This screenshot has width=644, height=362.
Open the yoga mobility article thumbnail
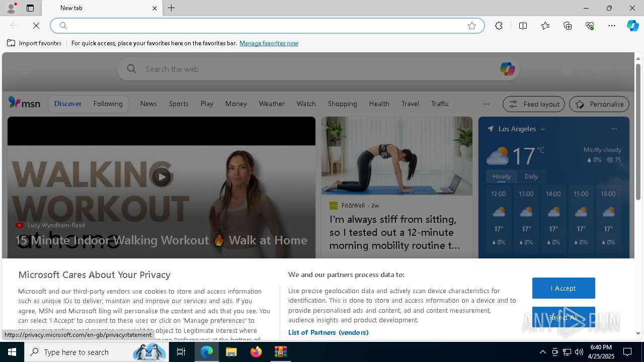(397, 156)
